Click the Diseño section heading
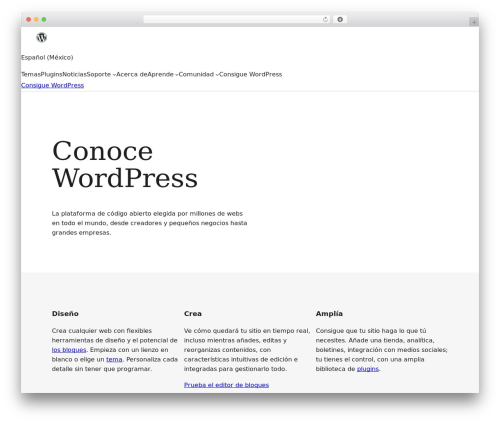The height and width of the screenshot is (423, 500). [x=65, y=314]
